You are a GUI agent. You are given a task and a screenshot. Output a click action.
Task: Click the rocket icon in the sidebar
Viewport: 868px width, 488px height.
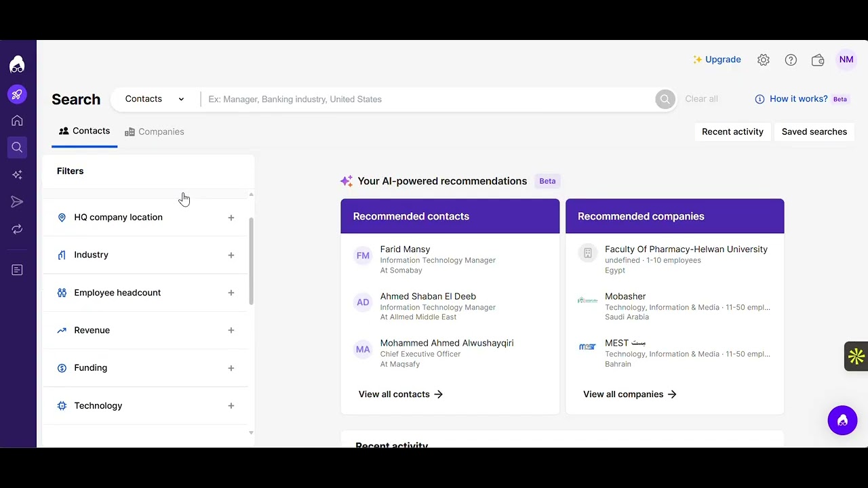point(17,94)
